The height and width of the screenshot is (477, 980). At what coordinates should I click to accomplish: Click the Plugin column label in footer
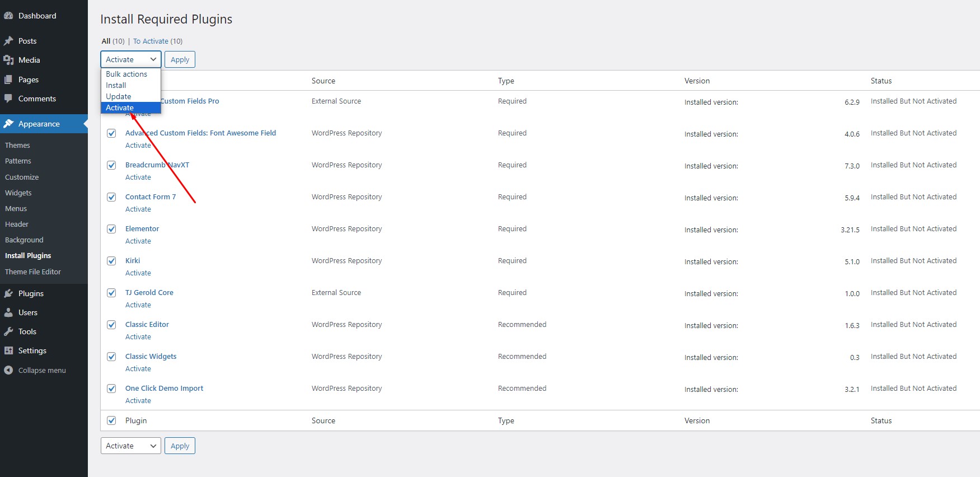136,420
